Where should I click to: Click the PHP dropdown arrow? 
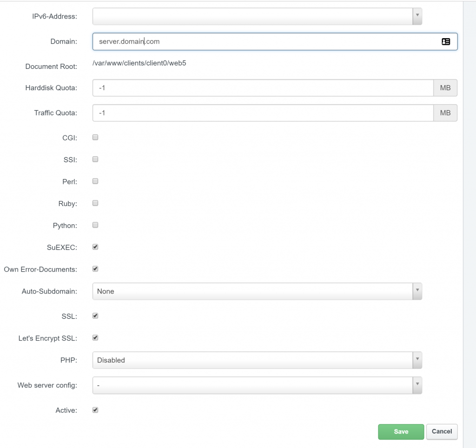417,360
